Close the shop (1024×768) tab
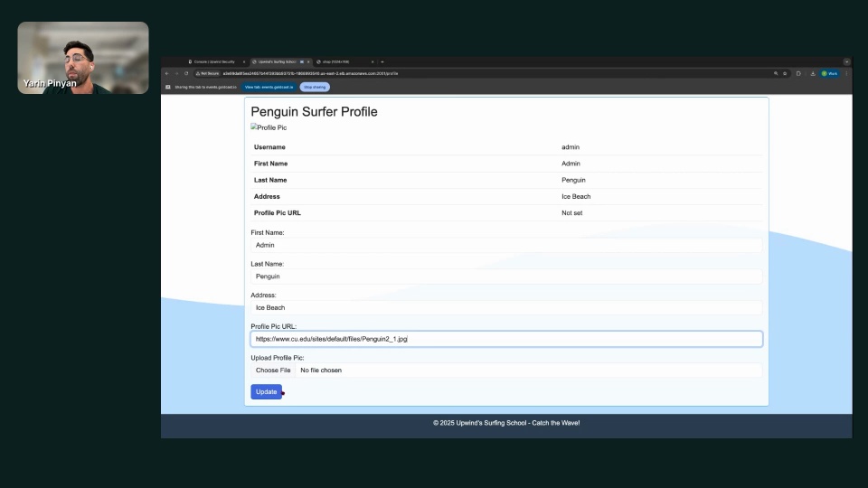This screenshot has height=488, width=868. (x=373, y=62)
